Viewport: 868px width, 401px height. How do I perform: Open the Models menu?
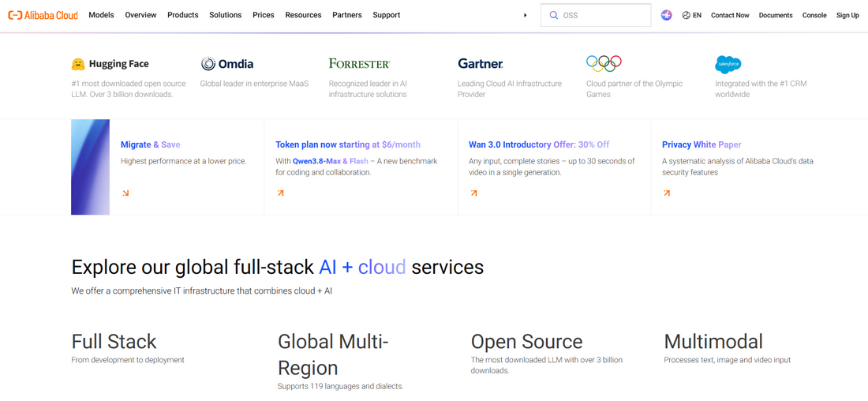(101, 15)
